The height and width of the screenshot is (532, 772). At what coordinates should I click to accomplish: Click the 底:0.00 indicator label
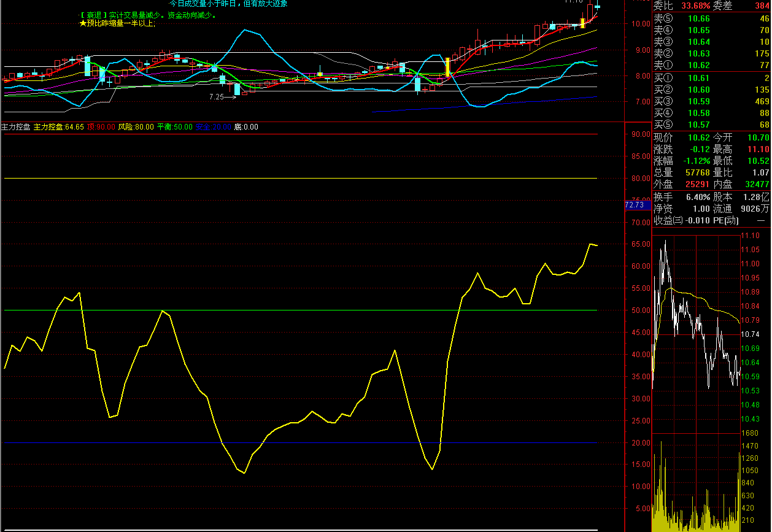click(247, 127)
